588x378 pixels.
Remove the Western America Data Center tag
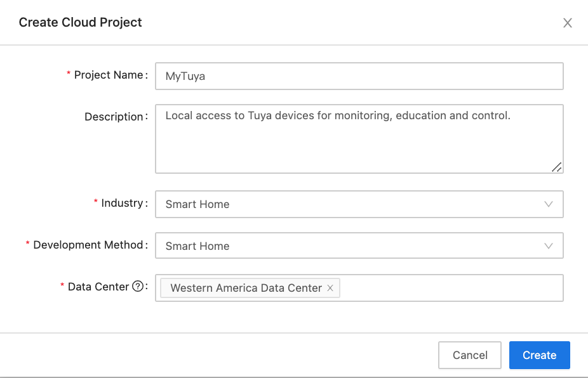330,288
